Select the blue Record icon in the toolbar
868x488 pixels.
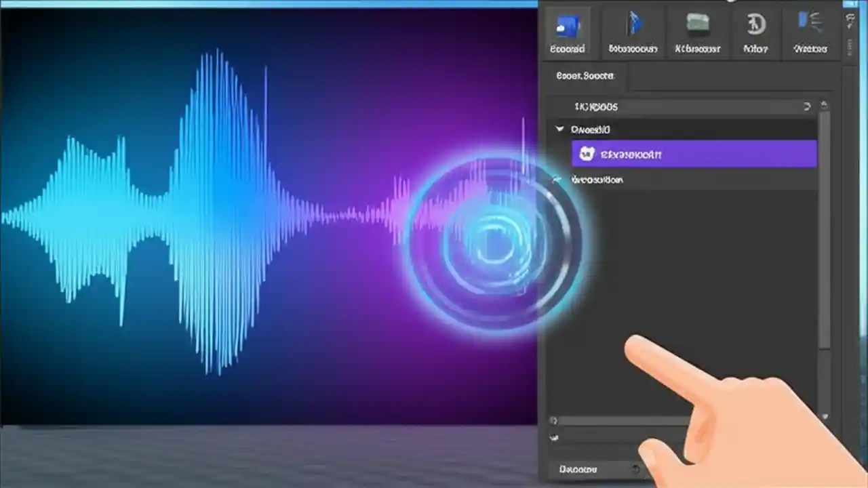568,27
